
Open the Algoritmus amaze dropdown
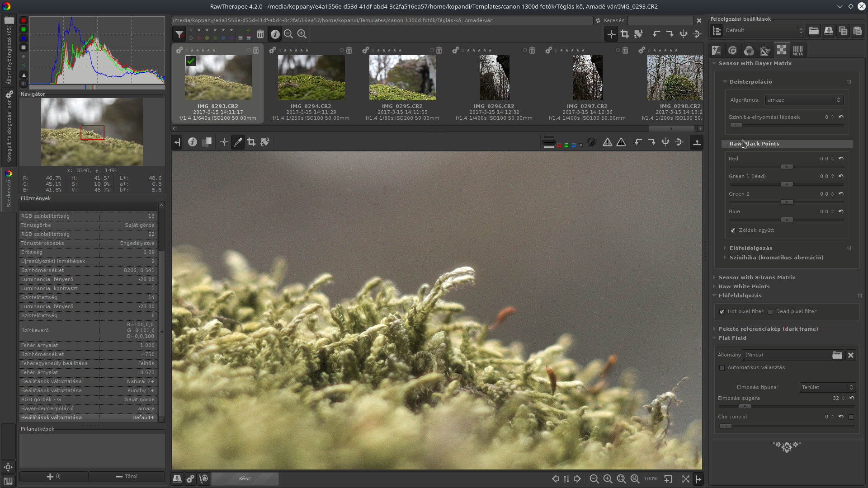(x=804, y=100)
